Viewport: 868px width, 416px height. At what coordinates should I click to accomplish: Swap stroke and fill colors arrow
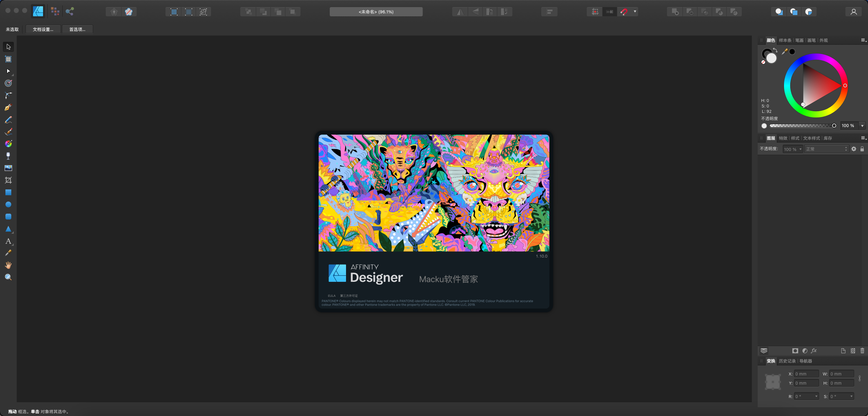click(x=775, y=50)
